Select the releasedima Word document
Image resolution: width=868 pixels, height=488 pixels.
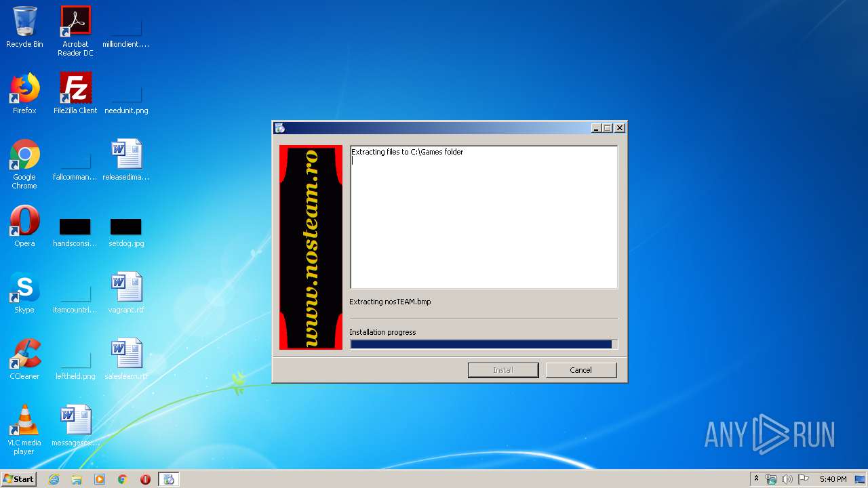point(126,160)
